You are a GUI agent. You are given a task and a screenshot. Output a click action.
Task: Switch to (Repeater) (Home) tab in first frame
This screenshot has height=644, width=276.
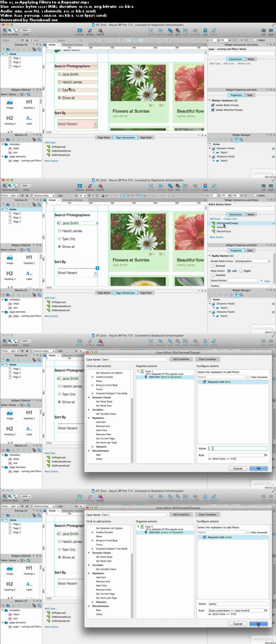pos(73,45)
